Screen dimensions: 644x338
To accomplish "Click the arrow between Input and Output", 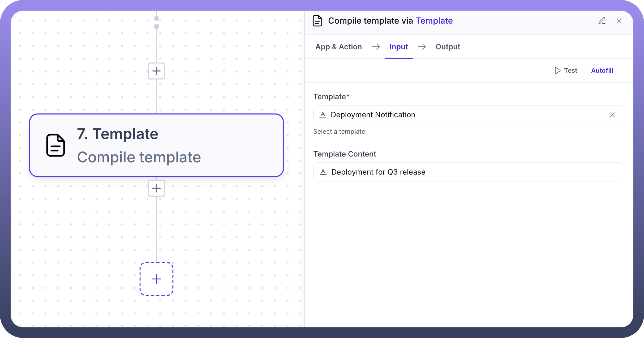I will pos(422,47).
